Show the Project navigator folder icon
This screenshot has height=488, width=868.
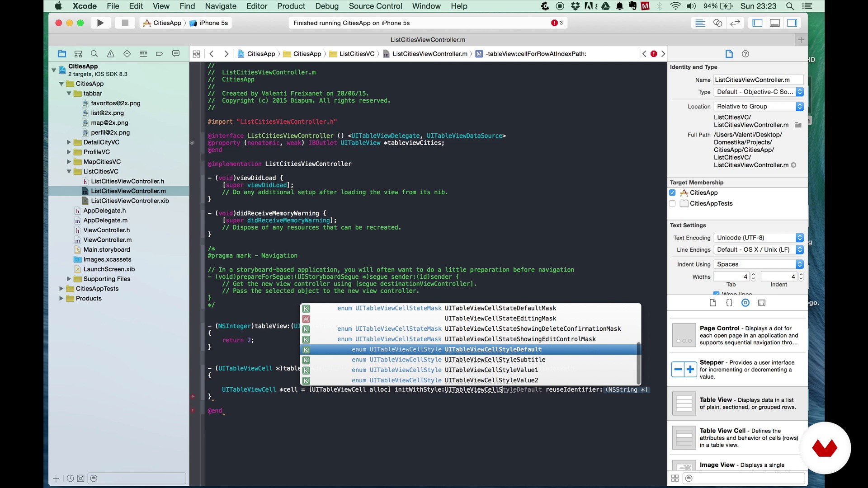(62, 54)
